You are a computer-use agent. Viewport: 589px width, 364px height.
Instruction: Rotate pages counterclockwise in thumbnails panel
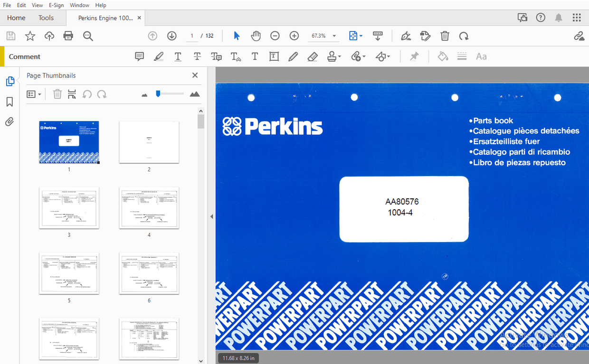click(x=87, y=94)
